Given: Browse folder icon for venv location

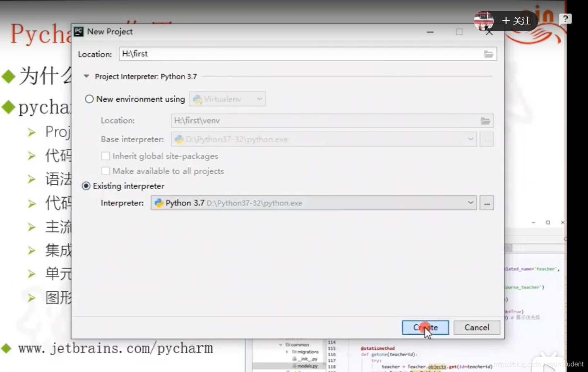Looking at the screenshot, I should (x=485, y=121).
